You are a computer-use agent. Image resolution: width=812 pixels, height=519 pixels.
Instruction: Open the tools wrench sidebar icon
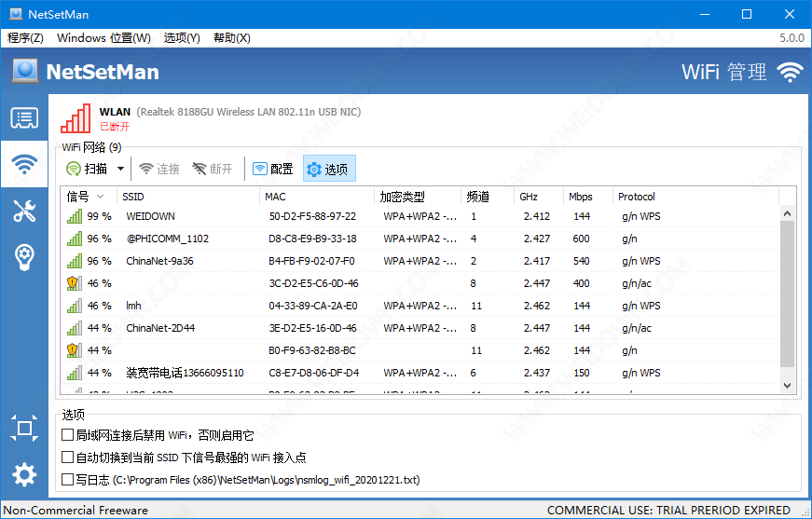tap(24, 211)
